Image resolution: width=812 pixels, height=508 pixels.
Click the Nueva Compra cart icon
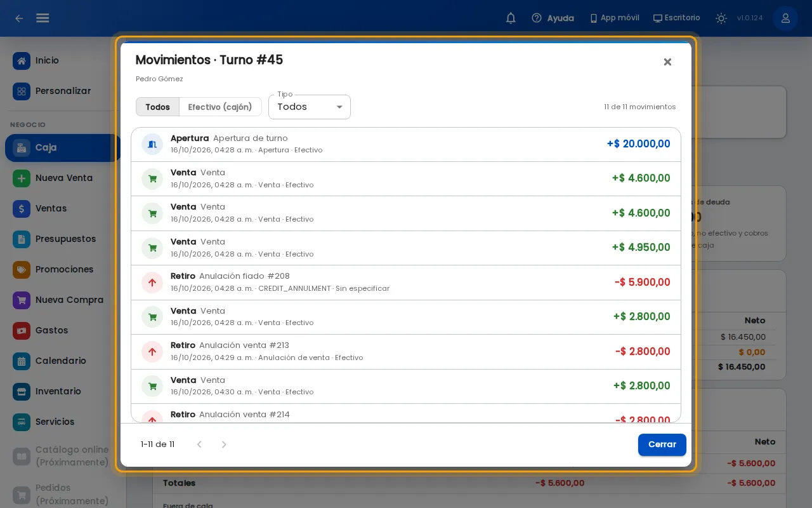point(22,300)
